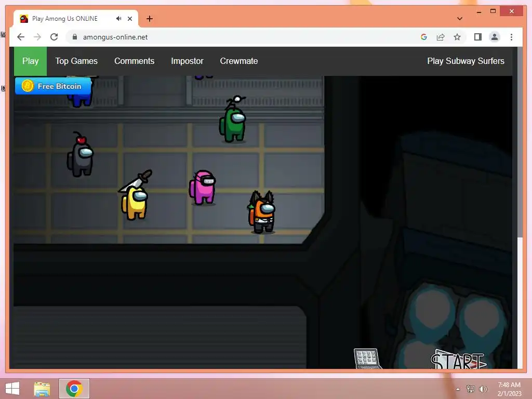This screenshot has height=399, width=532.
Task: Open File Explorer from taskbar
Action: [x=42, y=389]
